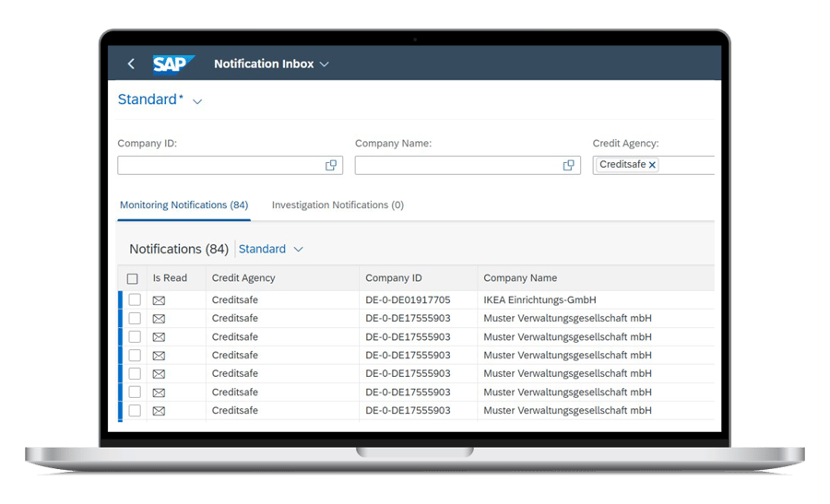Open the Company ID value help icon
This screenshot has height=504, width=830.
[331, 166]
